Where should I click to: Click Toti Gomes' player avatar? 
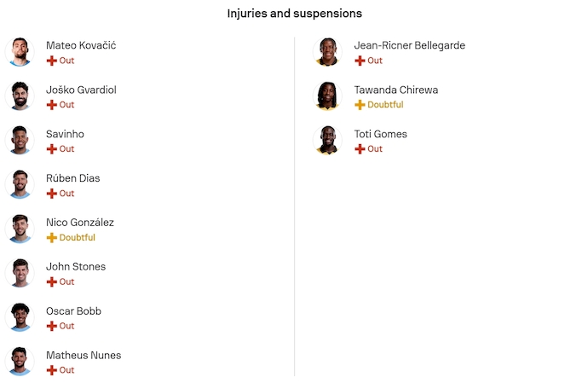pyautogui.click(x=327, y=141)
